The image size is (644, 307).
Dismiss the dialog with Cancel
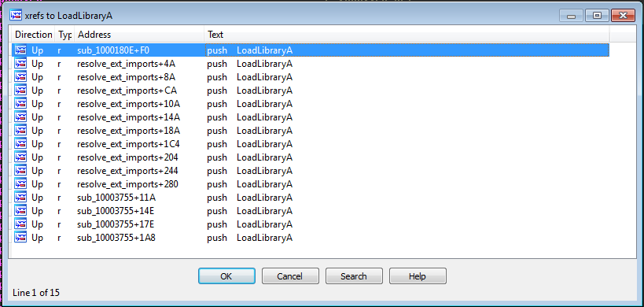coord(290,276)
